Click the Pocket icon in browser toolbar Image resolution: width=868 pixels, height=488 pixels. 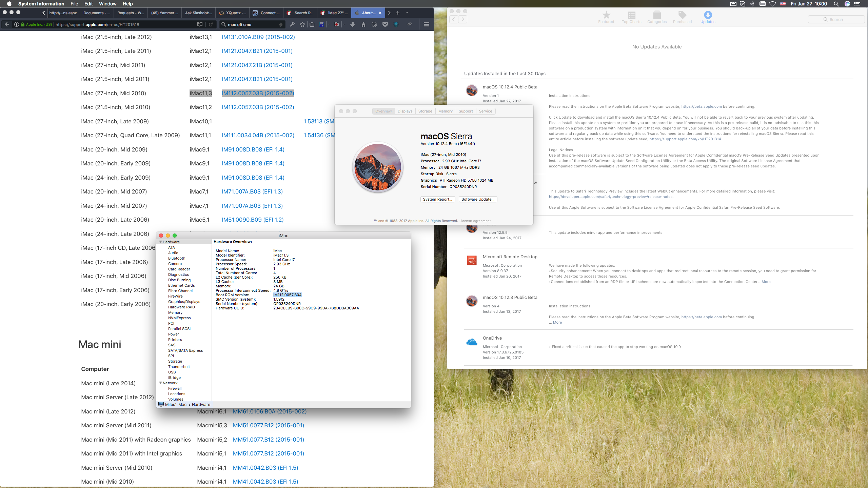click(385, 24)
